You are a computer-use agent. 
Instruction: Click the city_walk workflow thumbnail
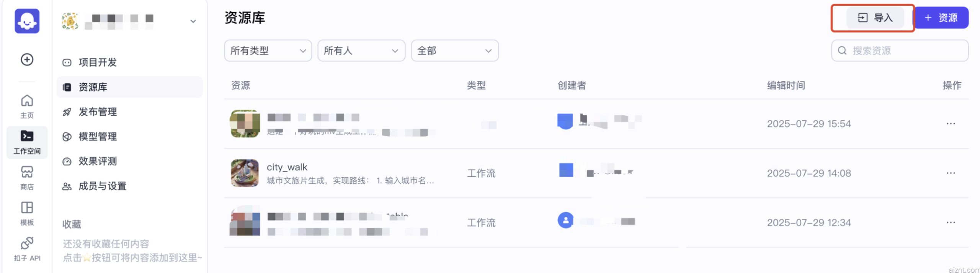[245, 173]
